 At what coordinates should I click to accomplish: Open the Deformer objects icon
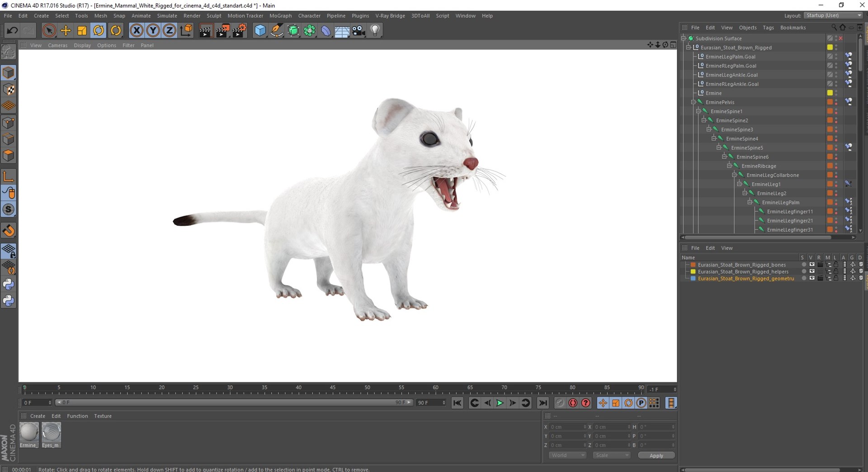pos(326,30)
